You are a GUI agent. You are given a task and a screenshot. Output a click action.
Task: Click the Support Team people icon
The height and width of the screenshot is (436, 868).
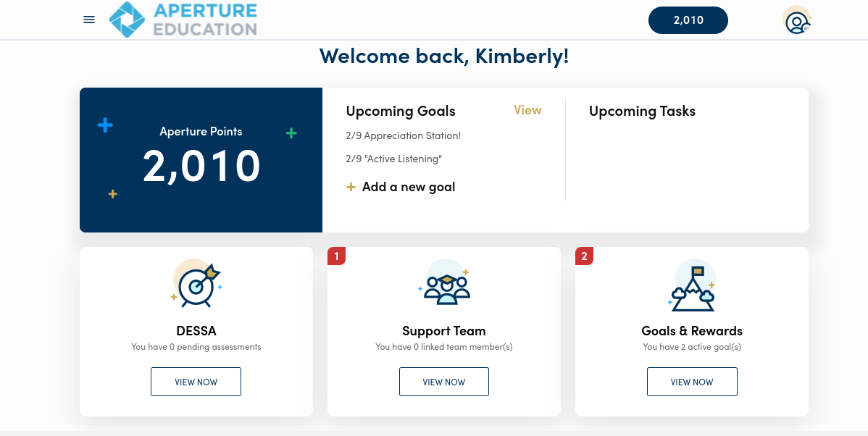[444, 284]
